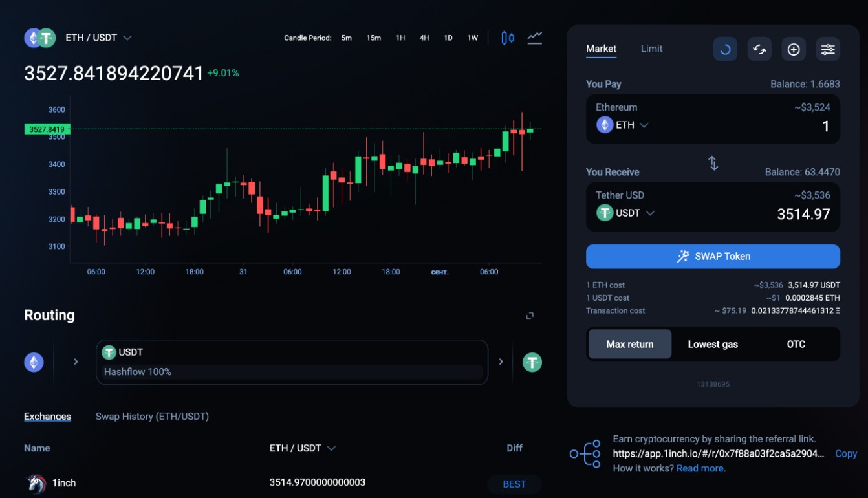
Task: Click the 1inch rate 3514.9700000000003
Action: click(317, 482)
